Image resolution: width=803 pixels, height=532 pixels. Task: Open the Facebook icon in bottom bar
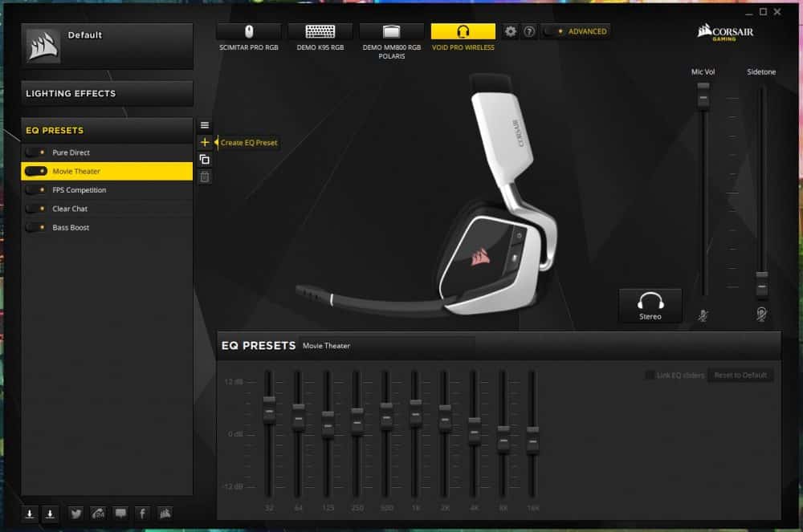click(142, 514)
